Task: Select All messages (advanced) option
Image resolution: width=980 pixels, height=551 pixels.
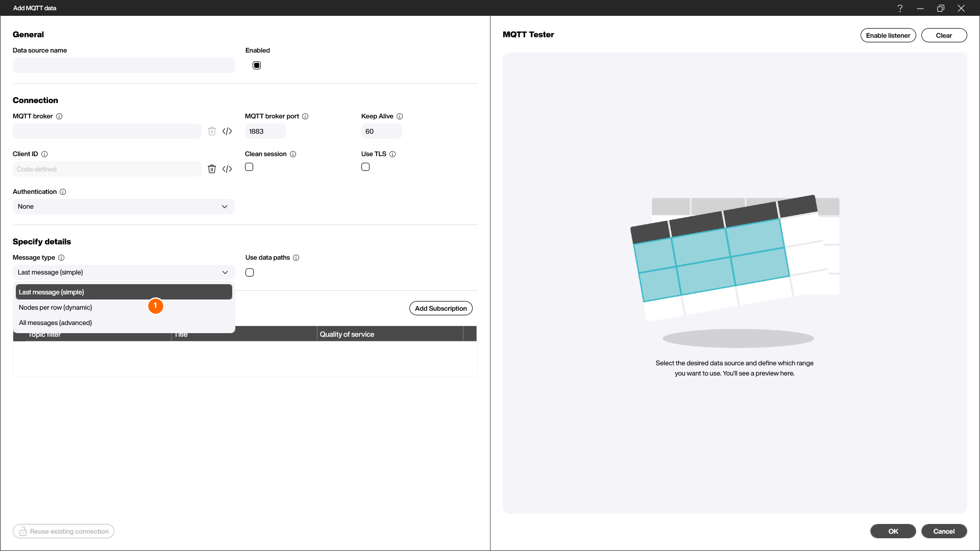Action: [x=124, y=323]
